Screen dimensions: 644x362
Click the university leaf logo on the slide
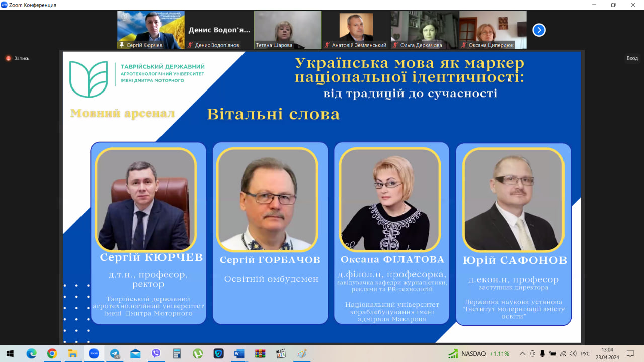click(x=89, y=79)
